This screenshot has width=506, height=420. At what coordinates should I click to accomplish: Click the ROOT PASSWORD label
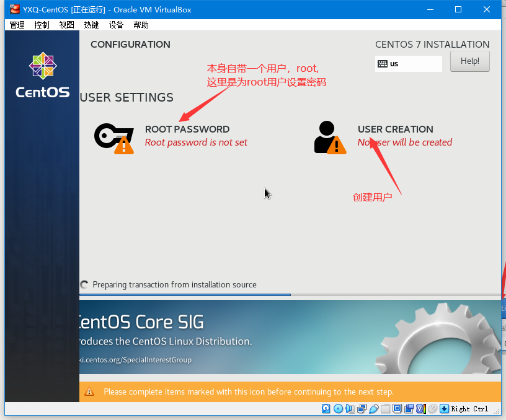187,129
